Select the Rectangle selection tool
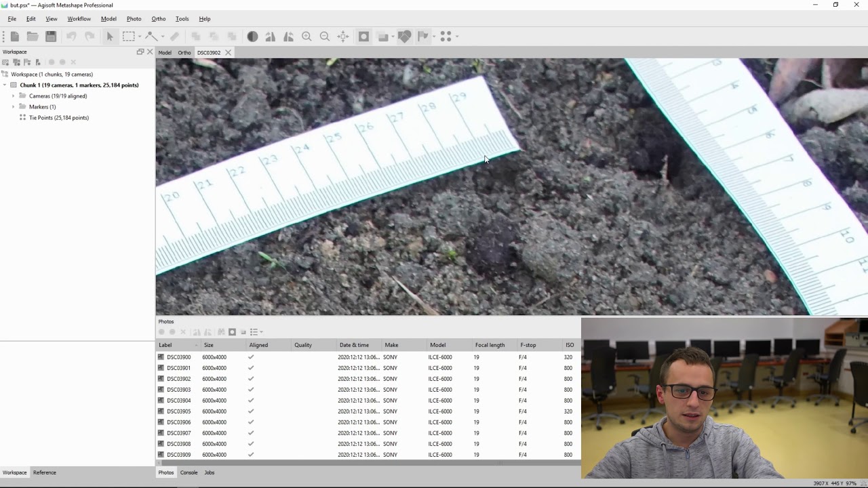 [128, 37]
